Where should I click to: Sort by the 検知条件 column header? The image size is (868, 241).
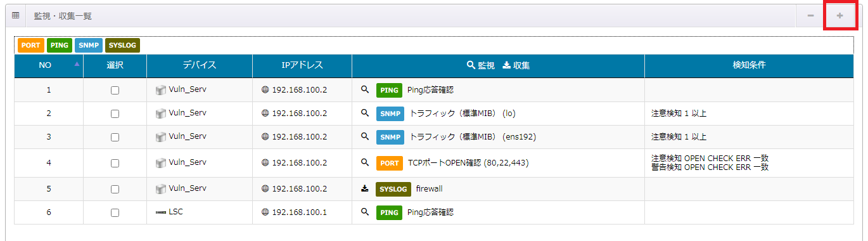pos(749,65)
